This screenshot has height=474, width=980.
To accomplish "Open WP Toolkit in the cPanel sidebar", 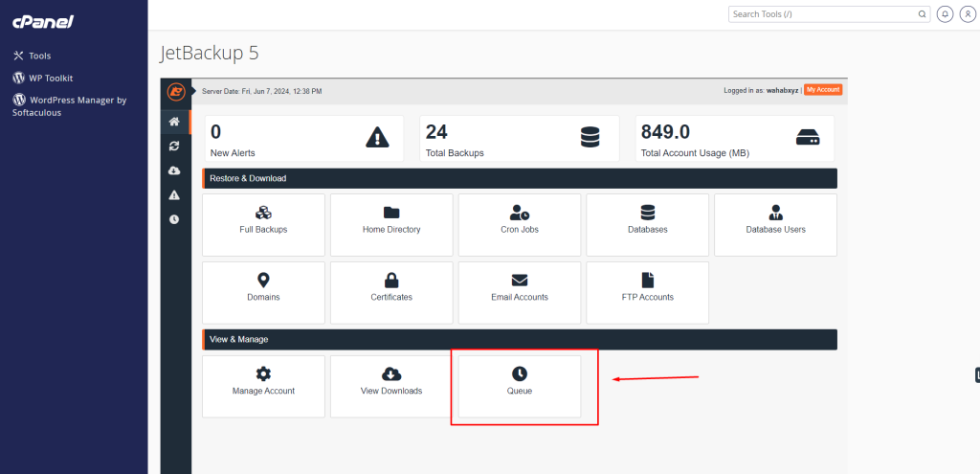I will pyautogui.click(x=50, y=78).
